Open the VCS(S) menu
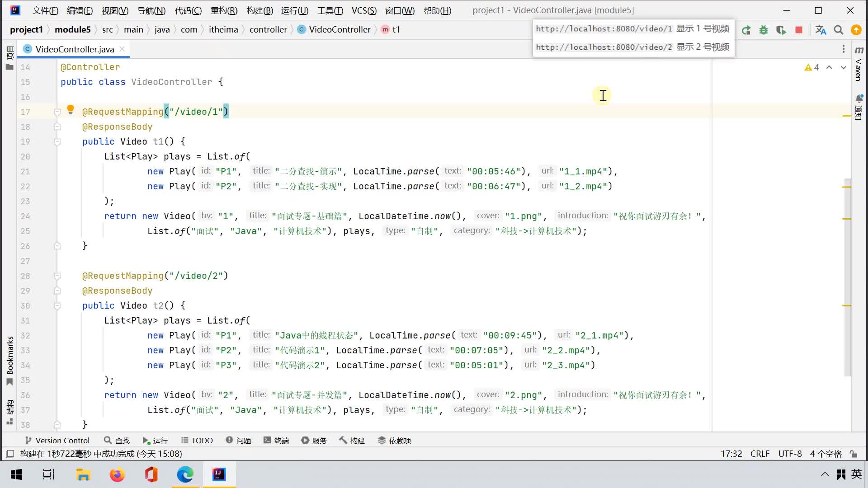The width and height of the screenshot is (868, 488). [364, 10]
